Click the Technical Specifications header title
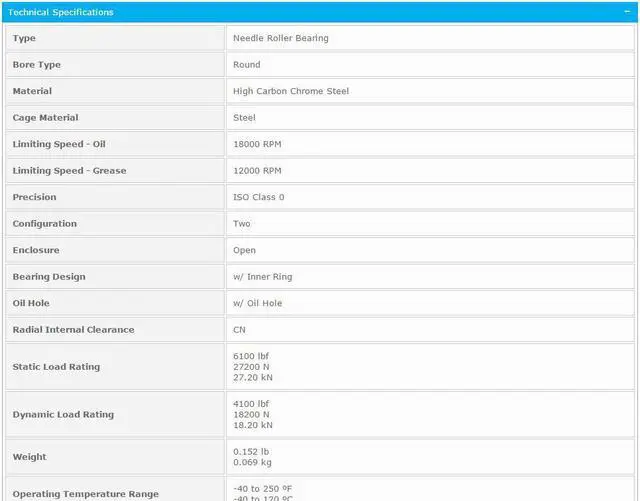 click(61, 12)
